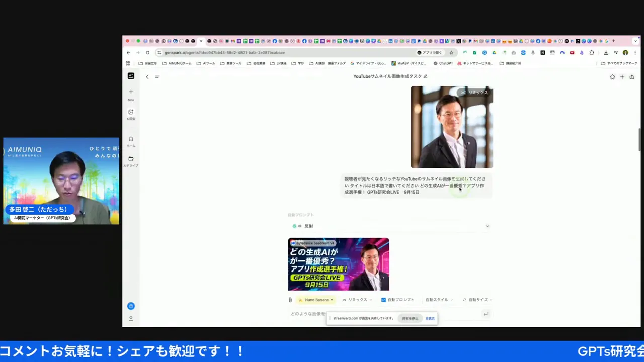Image resolution: width=644 pixels, height=362 pixels.
Task: Open the MyASP bookmark
Action: pyautogui.click(x=409, y=63)
